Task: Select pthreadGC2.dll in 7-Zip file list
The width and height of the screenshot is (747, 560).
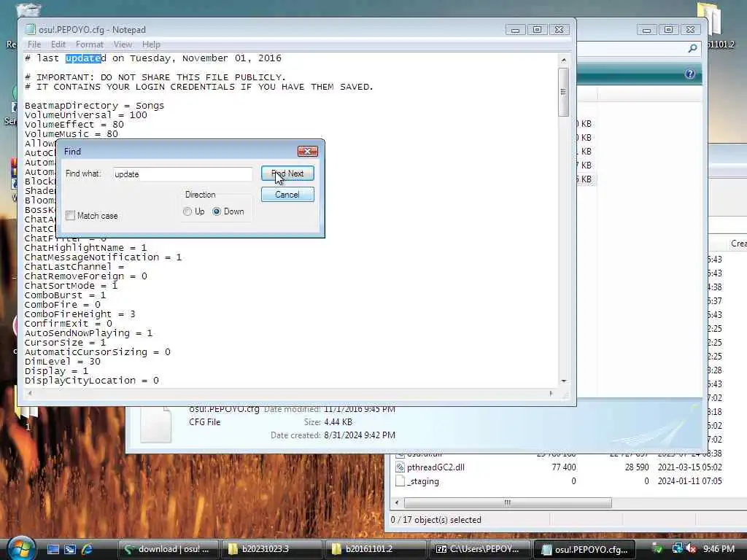Action: point(436,467)
